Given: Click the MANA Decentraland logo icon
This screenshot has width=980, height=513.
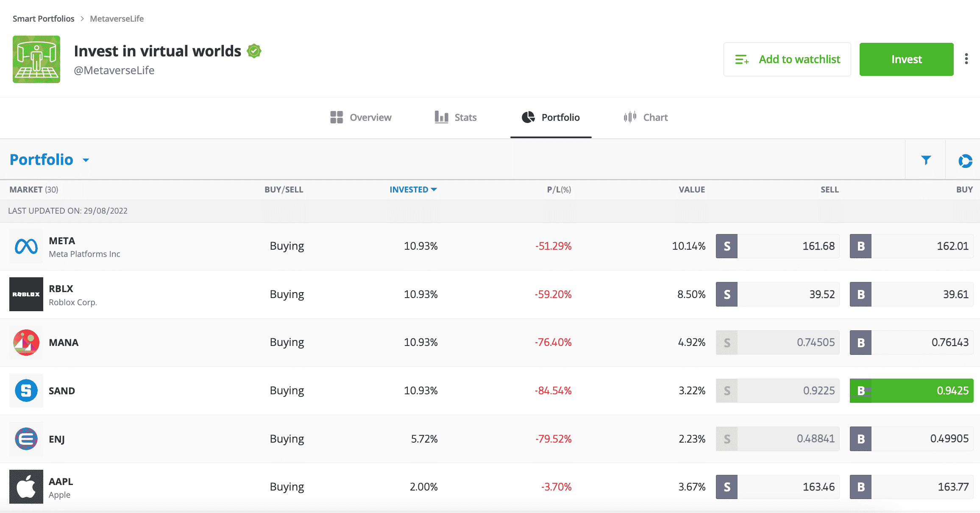Looking at the screenshot, I should click(26, 343).
